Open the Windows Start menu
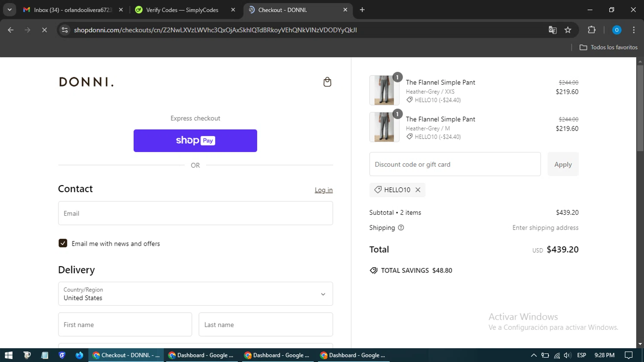The width and height of the screenshot is (644, 362). tap(9, 355)
